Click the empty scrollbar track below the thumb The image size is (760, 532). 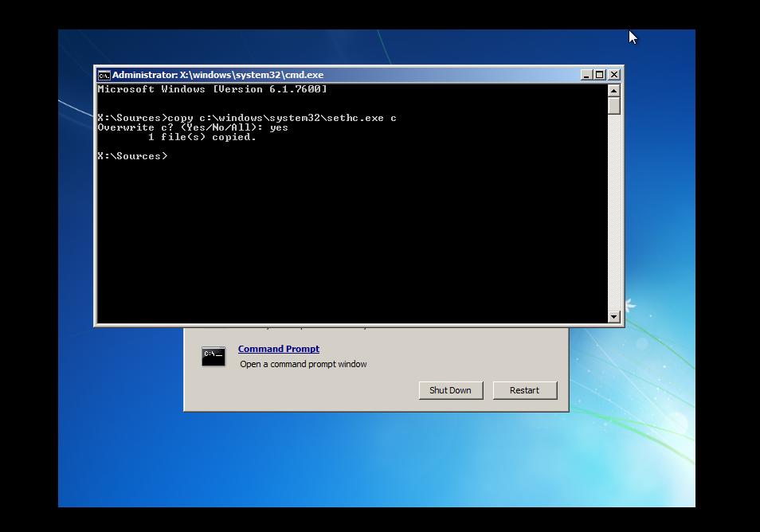click(x=613, y=215)
